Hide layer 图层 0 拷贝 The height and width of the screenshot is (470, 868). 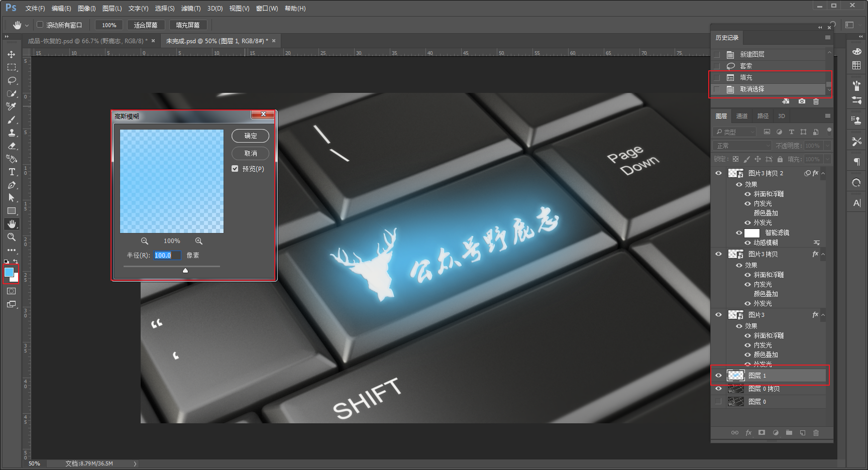click(718, 389)
